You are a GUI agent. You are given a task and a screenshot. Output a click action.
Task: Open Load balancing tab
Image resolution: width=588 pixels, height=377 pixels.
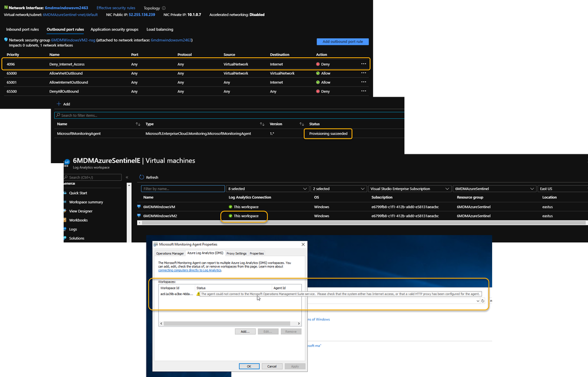160,29
